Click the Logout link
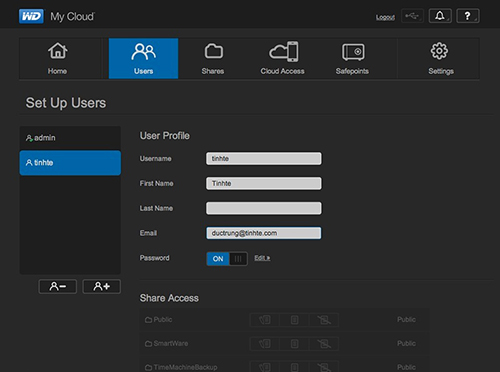This screenshot has width=500, height=372. pyautogui.click(x=385, y=17)
